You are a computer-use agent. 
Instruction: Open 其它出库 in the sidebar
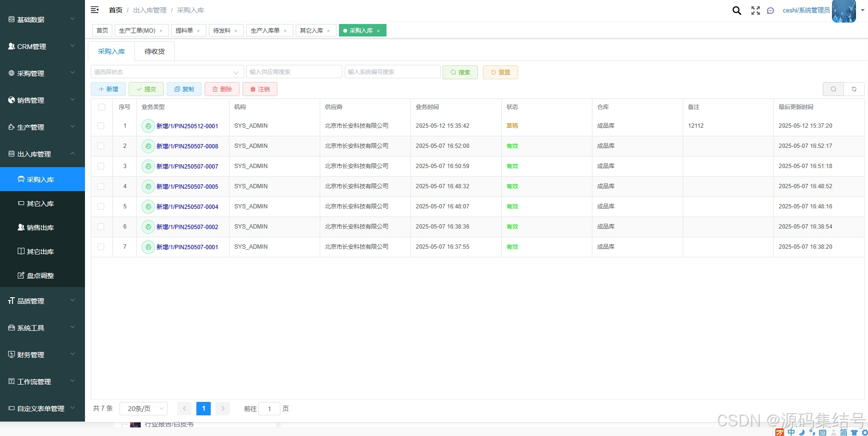(42, 251)
